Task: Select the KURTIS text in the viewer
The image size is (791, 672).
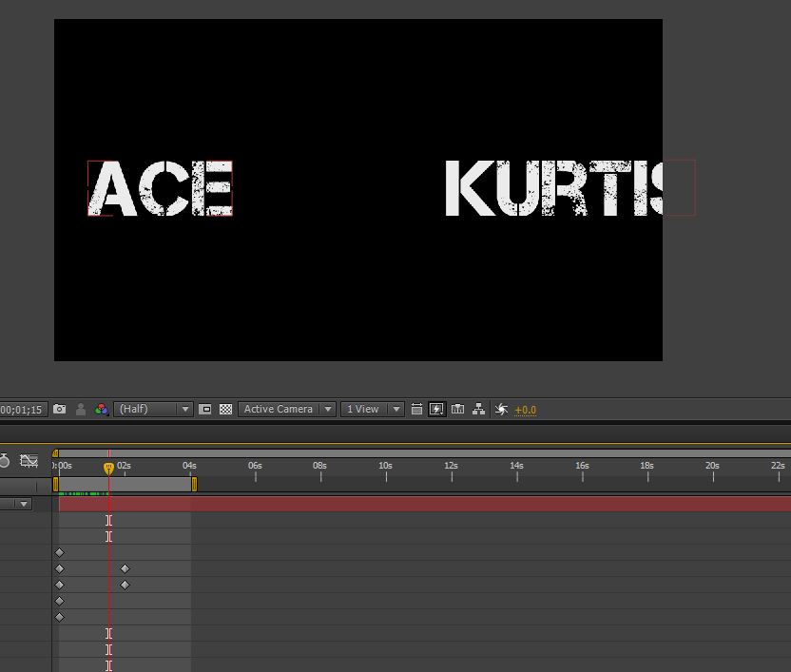Action: tap(553, 188)
